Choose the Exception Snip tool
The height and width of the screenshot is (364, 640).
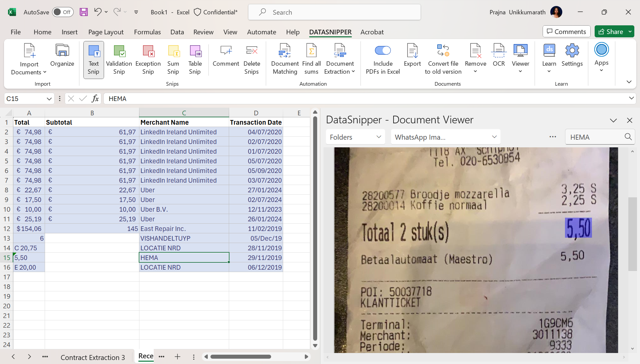pos(148,60)
